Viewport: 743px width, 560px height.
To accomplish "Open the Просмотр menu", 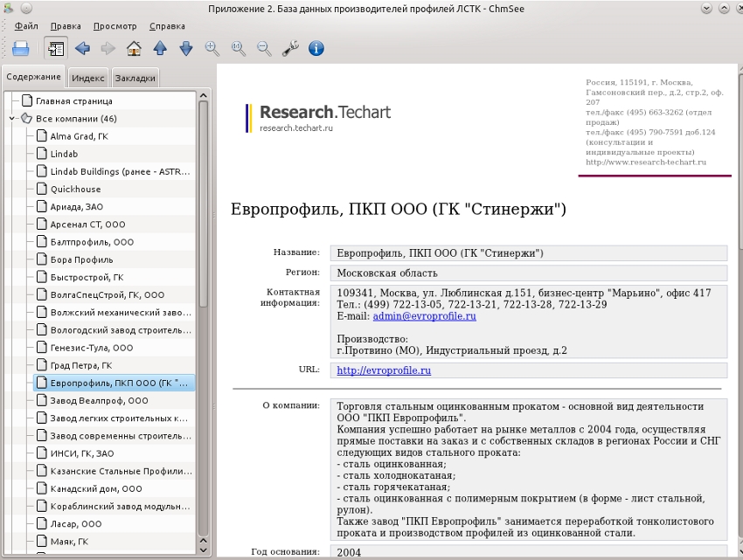I will click(x=115, y=26).
